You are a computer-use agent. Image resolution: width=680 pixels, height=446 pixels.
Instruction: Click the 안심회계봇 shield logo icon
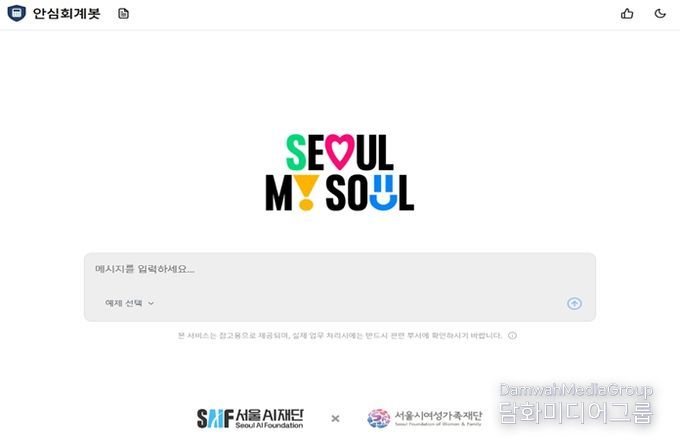[x=16, y=13]
